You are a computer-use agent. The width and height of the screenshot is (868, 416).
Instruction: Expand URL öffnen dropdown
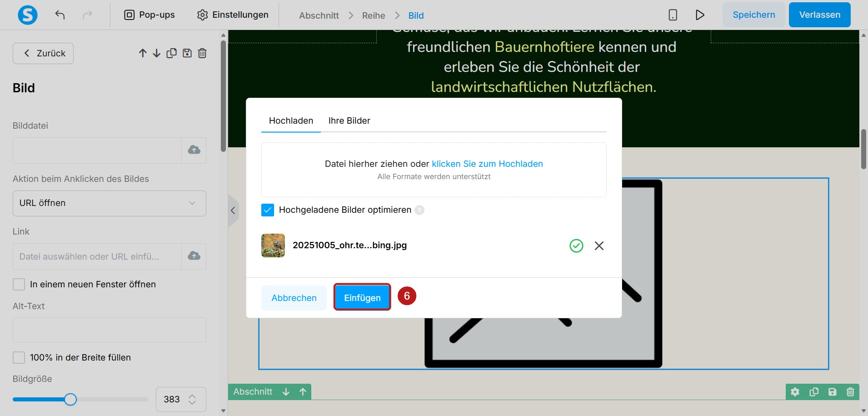[110, 203]
